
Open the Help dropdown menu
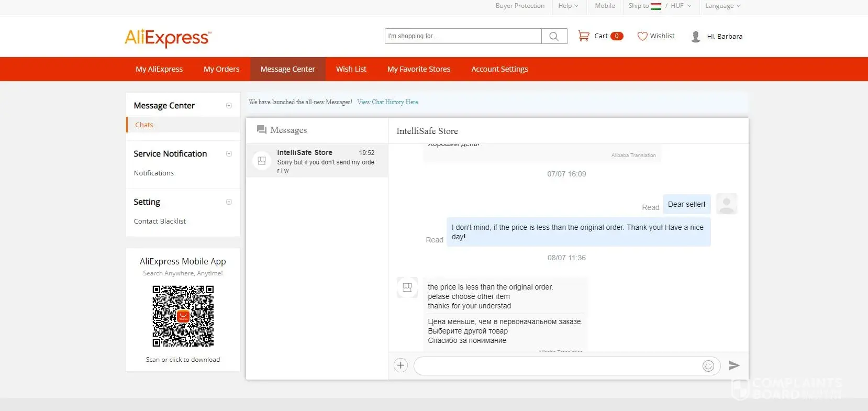pyautogui.click(x=568, y=6)
